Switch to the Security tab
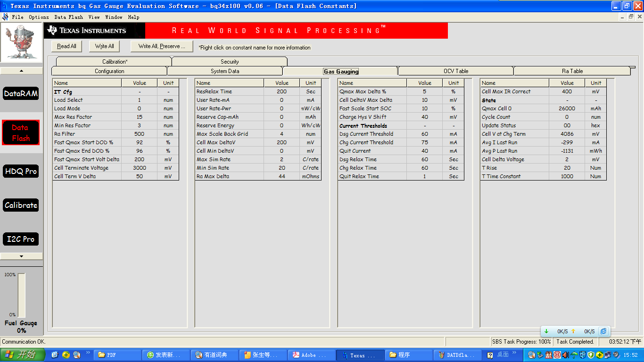The image size is (644, 362). pyautogui.click(x=230, y=62)
